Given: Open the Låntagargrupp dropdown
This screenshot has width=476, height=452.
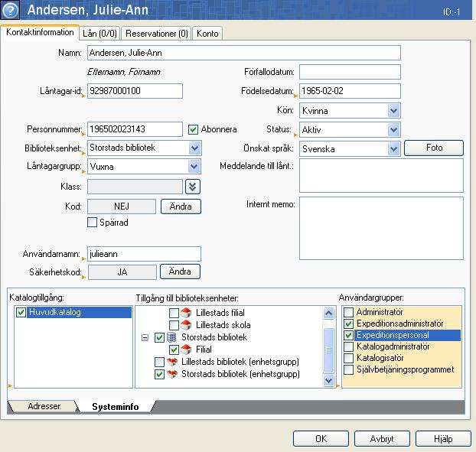Looking at the screenshot, I should pyautogui.click(x=194, y=167).
